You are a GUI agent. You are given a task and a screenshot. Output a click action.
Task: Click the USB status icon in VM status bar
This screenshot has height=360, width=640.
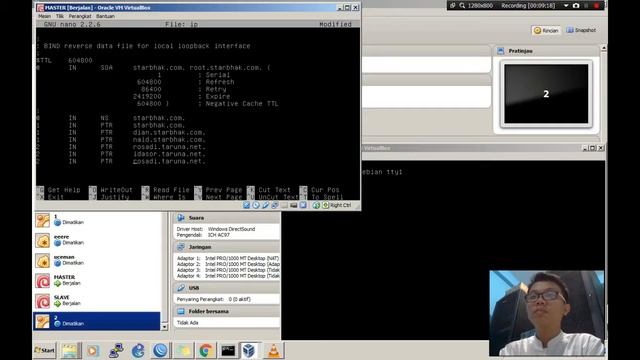click(x=266, y=205)
